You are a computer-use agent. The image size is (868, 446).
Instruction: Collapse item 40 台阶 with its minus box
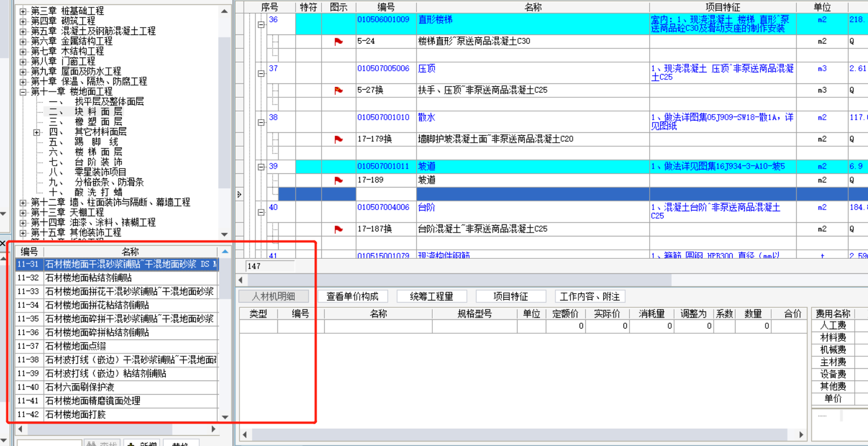(x=261, y=212)
